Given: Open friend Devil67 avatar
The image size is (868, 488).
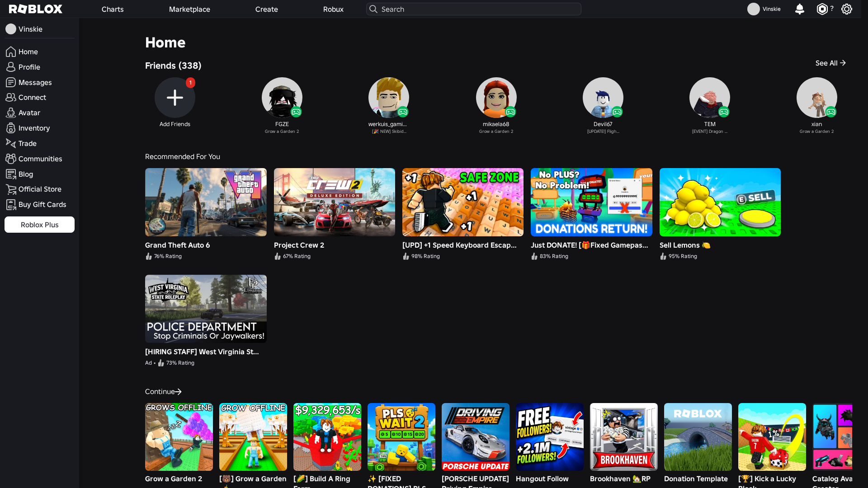Looking at the screenshot, I should coord(603,98).
